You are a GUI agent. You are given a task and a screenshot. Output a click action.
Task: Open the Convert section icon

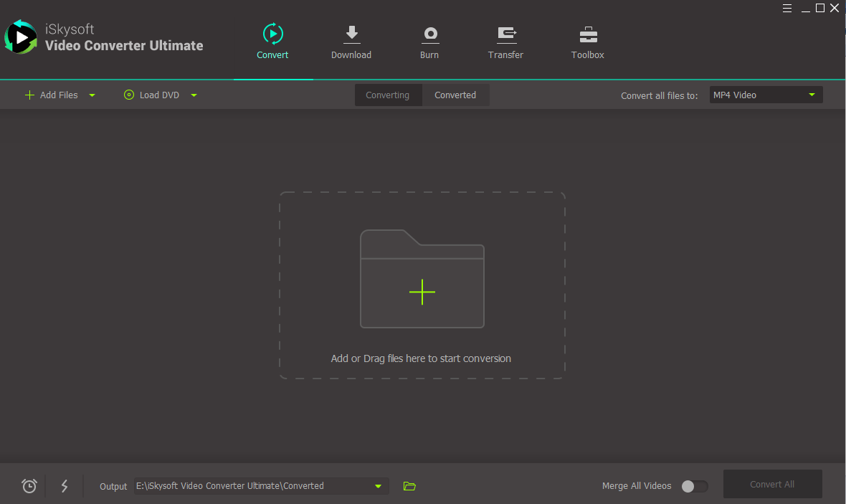(x=272, y=34)
